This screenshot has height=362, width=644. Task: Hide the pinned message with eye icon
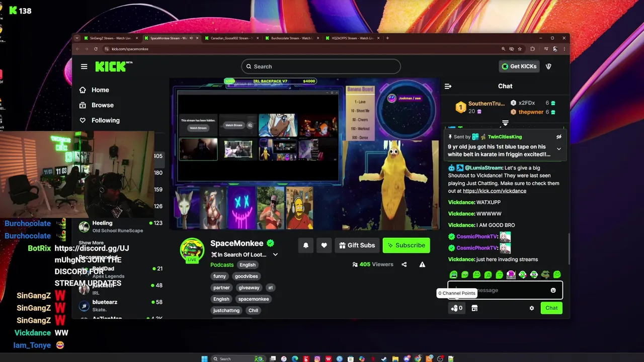click(x=558, y=137)
